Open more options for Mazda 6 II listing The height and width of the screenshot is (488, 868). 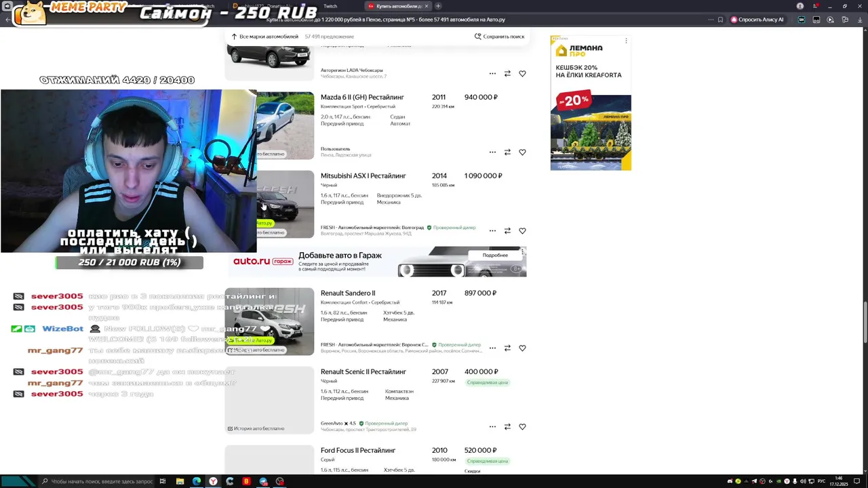point(492,152)
